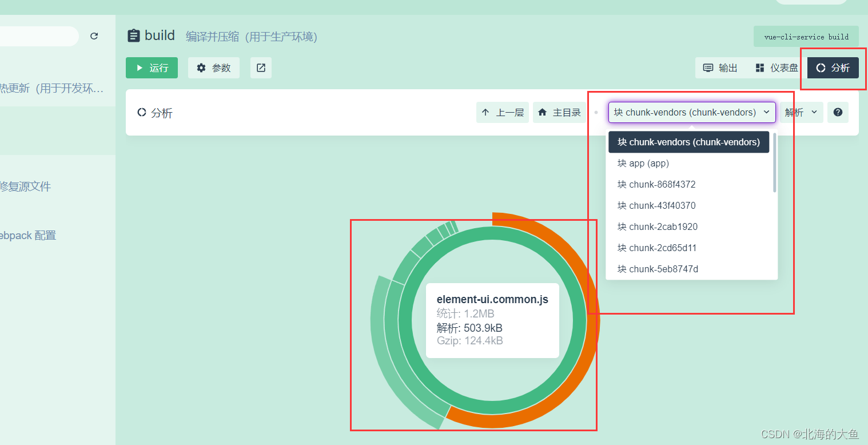Viewport: 868px width, 445px height.
Task: Select 块 chunk-5eb8747d option
Action: click(x=688, y=268)
